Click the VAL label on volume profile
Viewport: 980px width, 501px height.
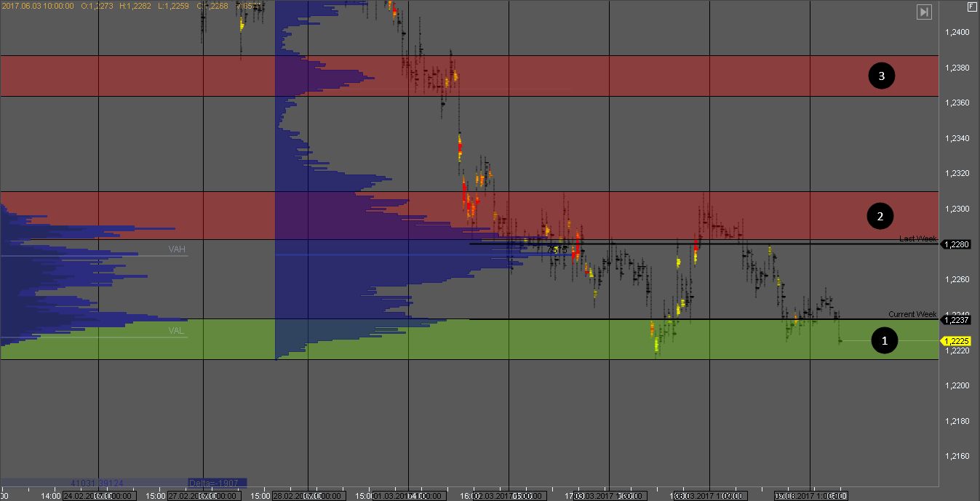click(x=177, y=330)
